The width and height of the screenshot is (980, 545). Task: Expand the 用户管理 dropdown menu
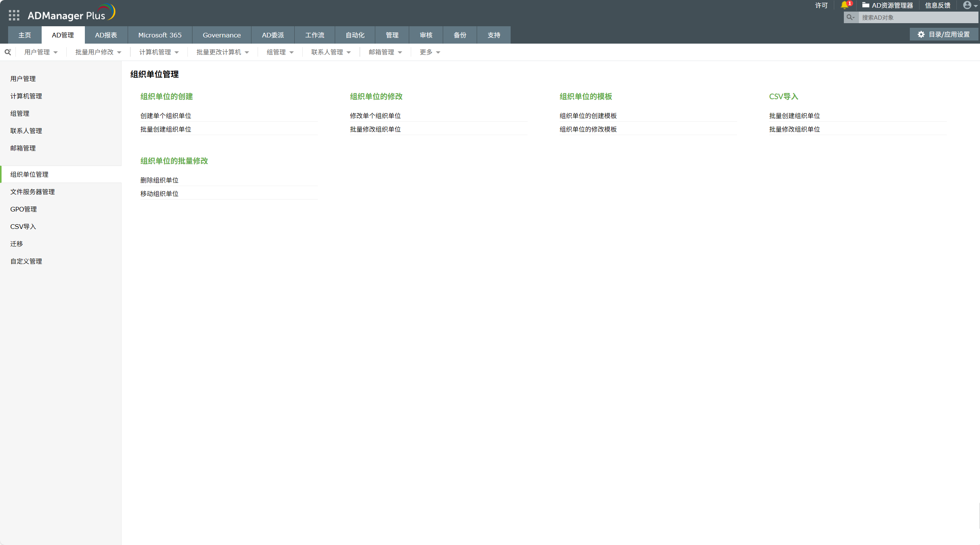pos(41,52)
